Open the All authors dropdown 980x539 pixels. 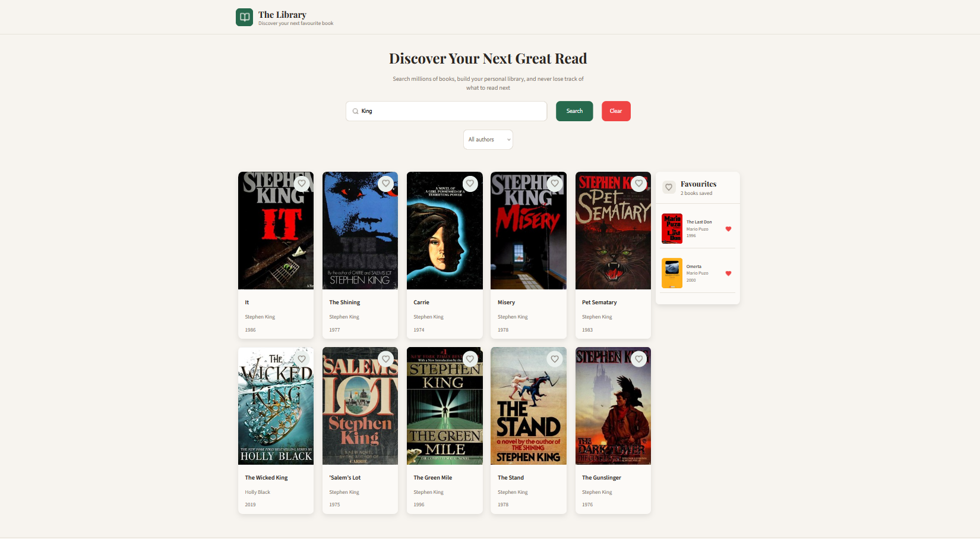tap(488, 140)
